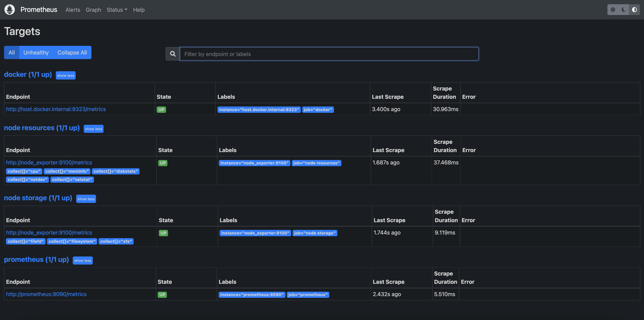Open node_exporter endpoint in node resources

(49, 163)
